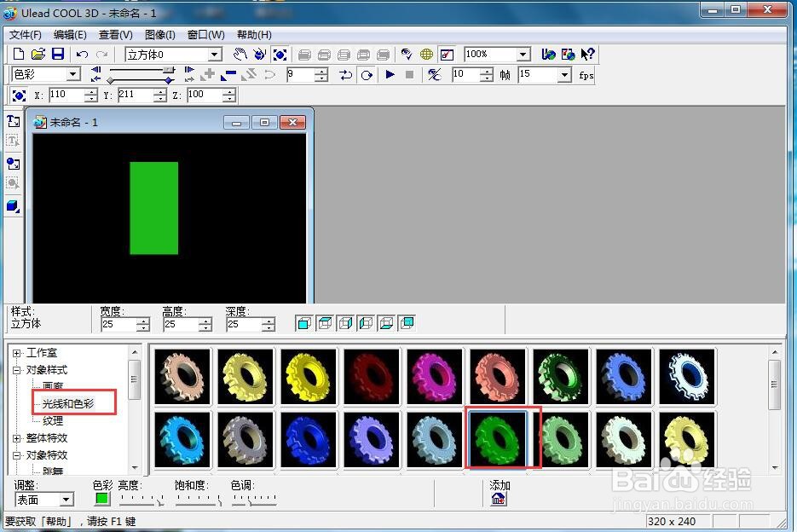This screenshot has width=797, height=532.
Task: Toggle Loop mode button
Action: pyautogui.click(x=367, y=75)
